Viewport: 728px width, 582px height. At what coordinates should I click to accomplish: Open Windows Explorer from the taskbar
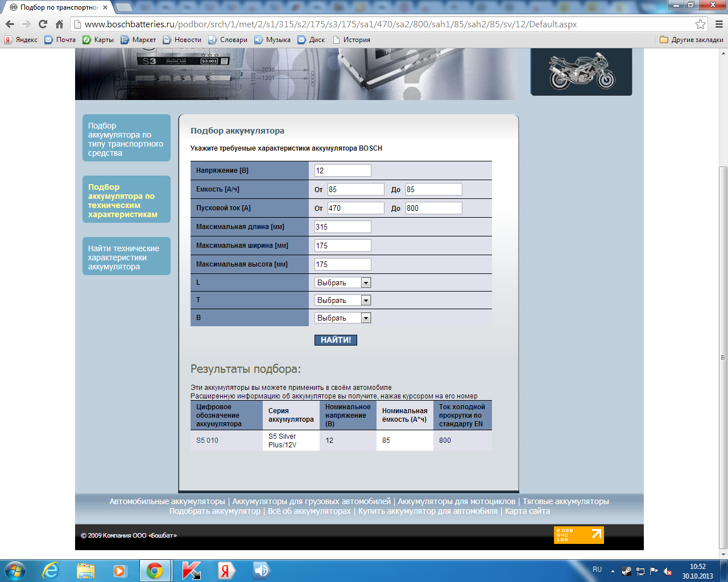85,570
